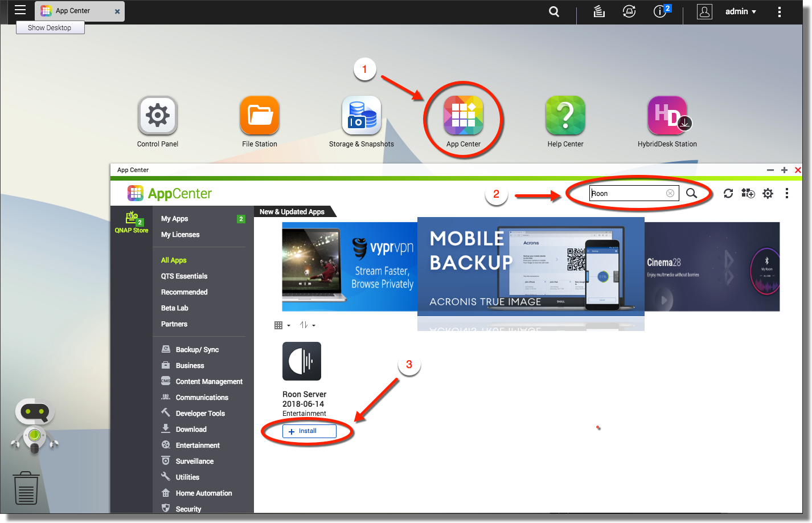Open the grid view mode dropdown

(x=282, y=325)
